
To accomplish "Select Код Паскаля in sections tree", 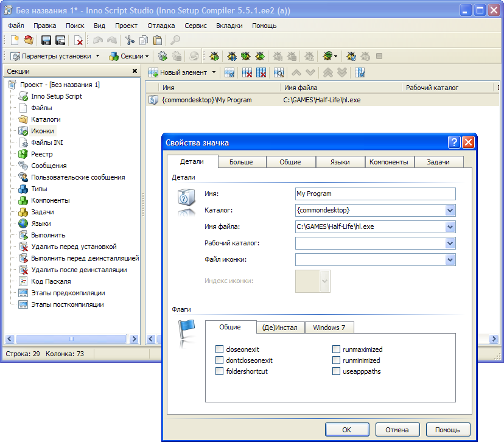I will [x=51, y=281].
